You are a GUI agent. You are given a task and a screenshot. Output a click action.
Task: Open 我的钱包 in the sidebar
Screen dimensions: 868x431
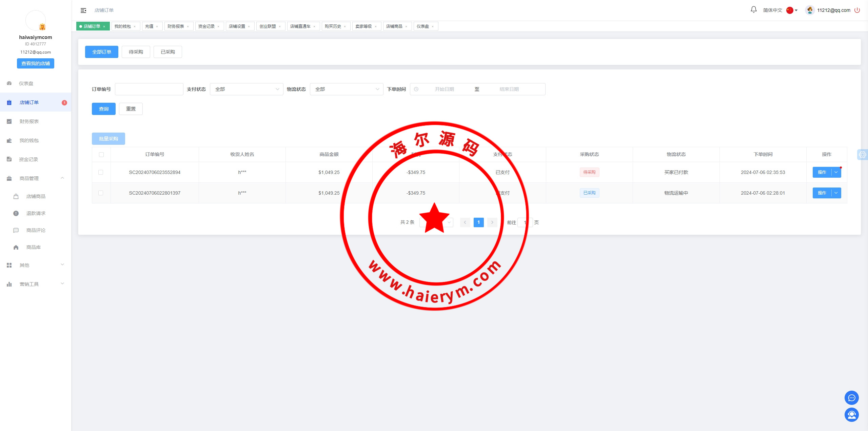coord(29,140)
